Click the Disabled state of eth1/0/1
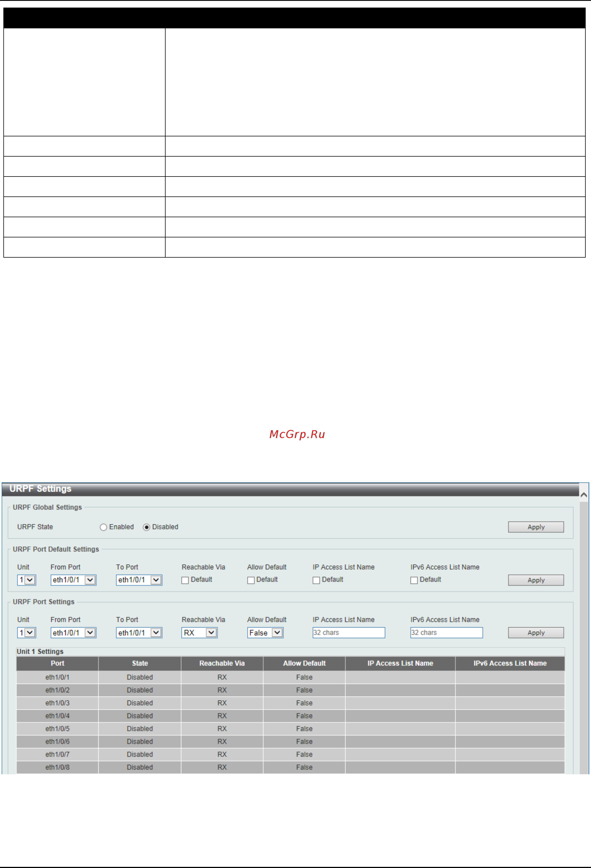This screenshot has width=591, height=868. point(140,677)
